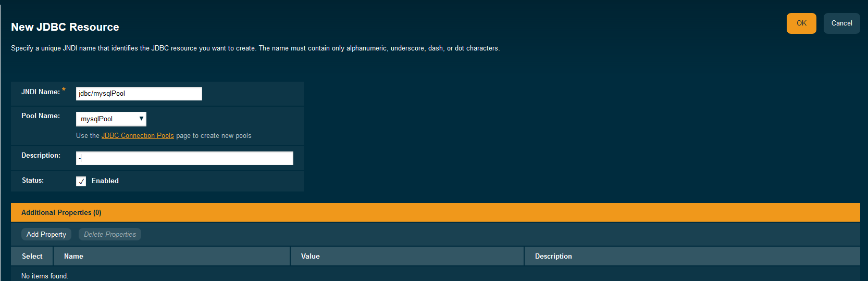Focus the JNDI Name text field
Screen dimensions: 868x281
click(x=139, y=94)
